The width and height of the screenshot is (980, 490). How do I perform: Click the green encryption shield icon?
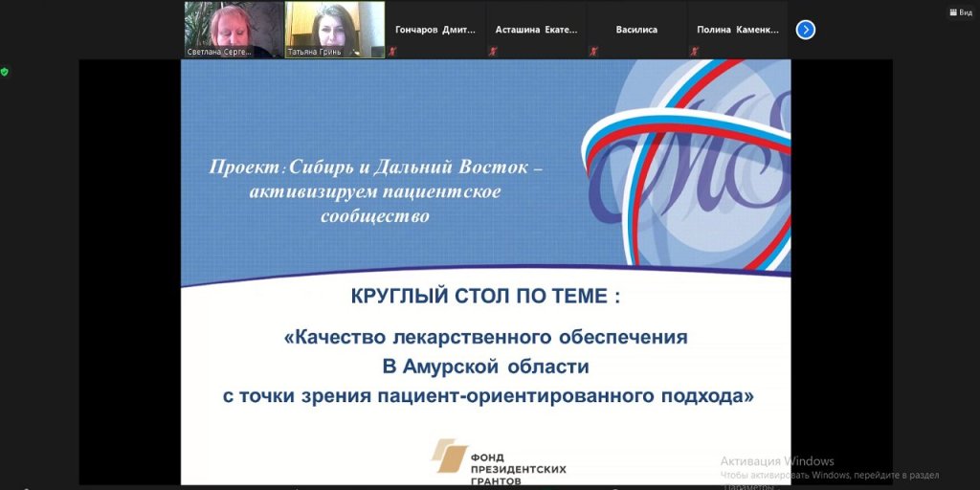[5, 72]
